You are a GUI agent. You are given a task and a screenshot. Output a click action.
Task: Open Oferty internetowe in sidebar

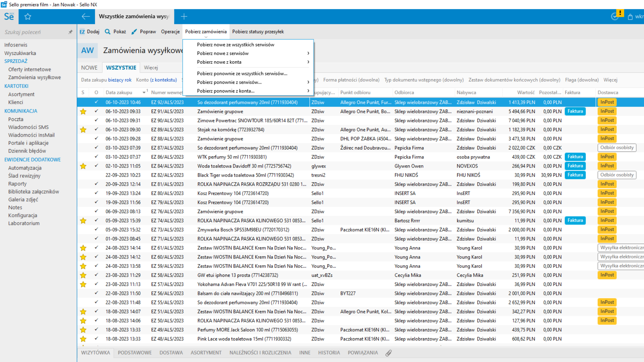(30, 69)
